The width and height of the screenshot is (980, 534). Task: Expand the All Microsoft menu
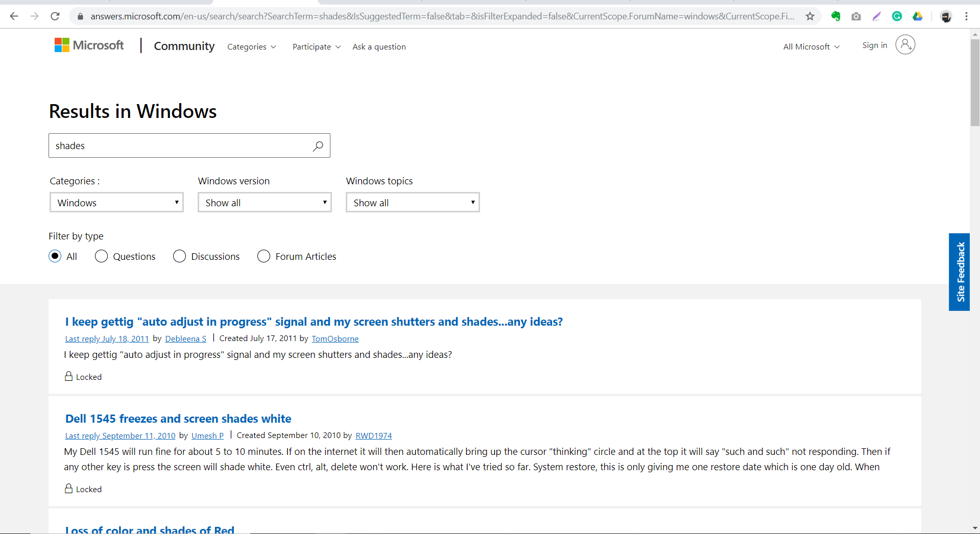[811, 47]
